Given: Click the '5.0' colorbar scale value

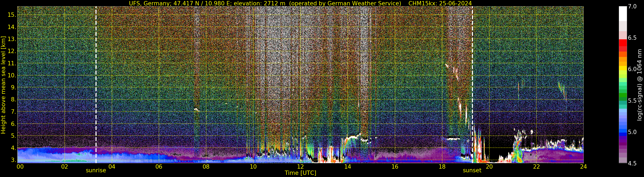Looking at the screenshot, I should coord(632,132).
